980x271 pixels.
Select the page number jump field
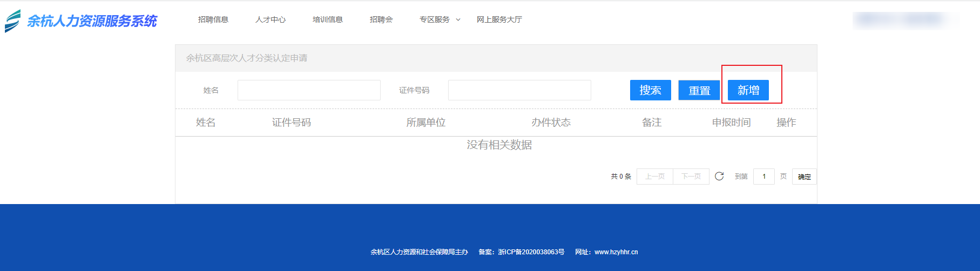click(x=763, y=177)
